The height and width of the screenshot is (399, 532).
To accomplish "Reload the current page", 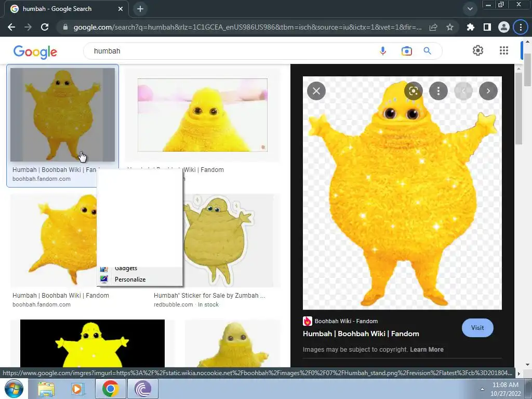I will [x=45, y=27].
